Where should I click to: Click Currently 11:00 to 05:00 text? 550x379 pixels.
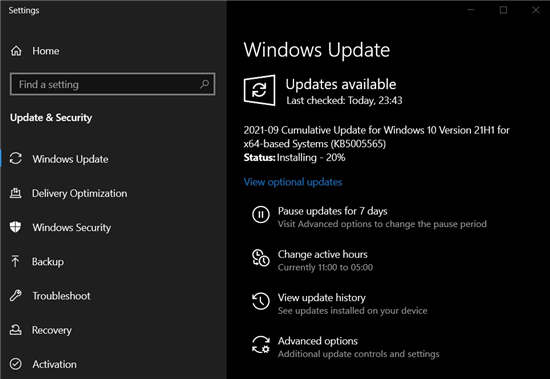pos(325,267)
